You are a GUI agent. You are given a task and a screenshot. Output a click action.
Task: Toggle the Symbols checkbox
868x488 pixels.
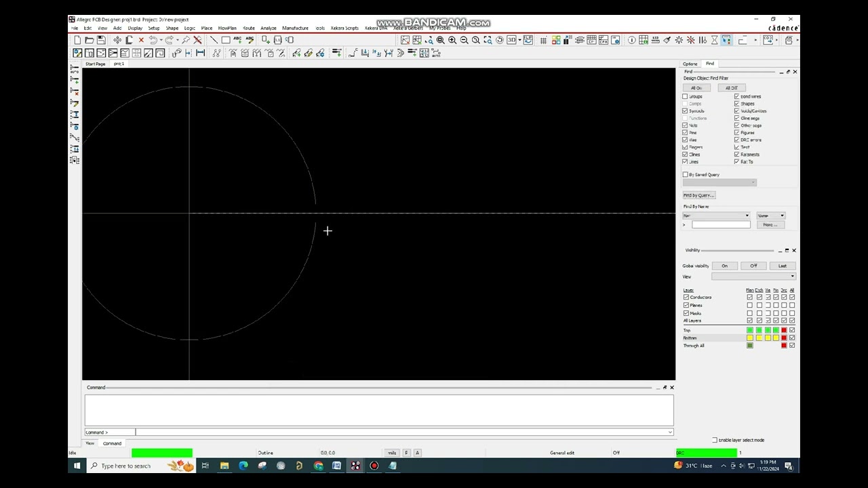[x=685, y=110]
